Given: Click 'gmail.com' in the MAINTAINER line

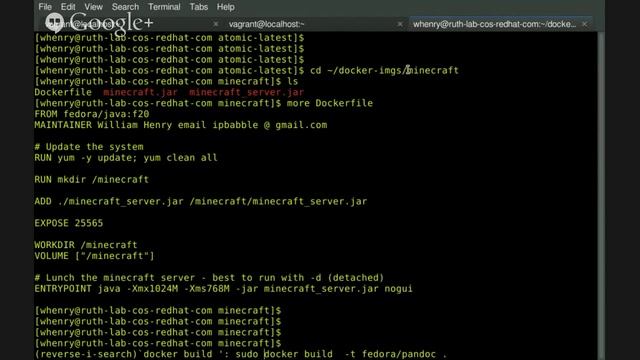Looking at the screenshot, I should click(x=301, y=125).
